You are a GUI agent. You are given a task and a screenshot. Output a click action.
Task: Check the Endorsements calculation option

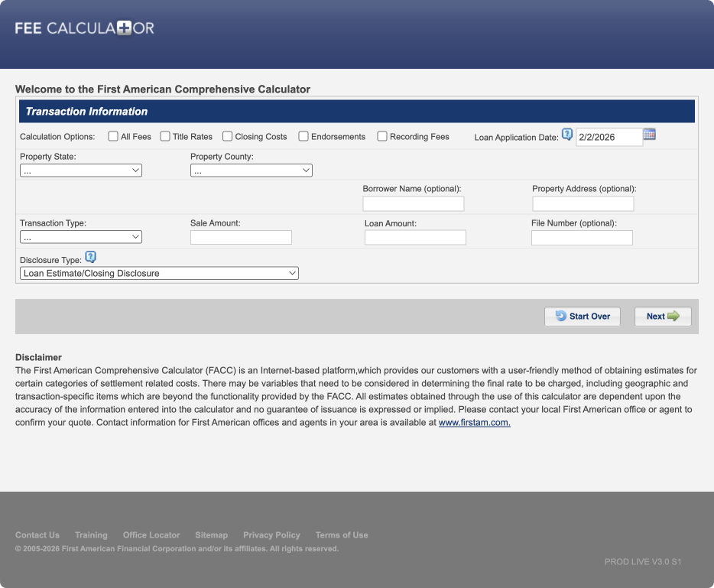(303, 135)
